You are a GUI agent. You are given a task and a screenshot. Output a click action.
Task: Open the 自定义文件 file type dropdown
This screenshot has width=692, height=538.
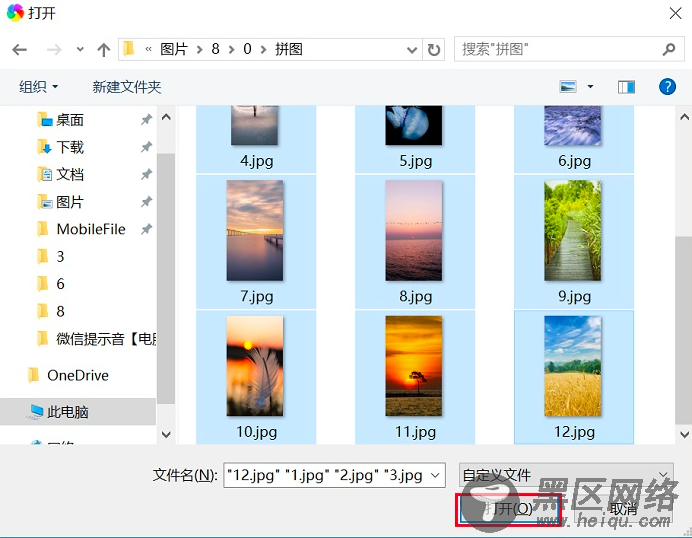click(566, 475)
